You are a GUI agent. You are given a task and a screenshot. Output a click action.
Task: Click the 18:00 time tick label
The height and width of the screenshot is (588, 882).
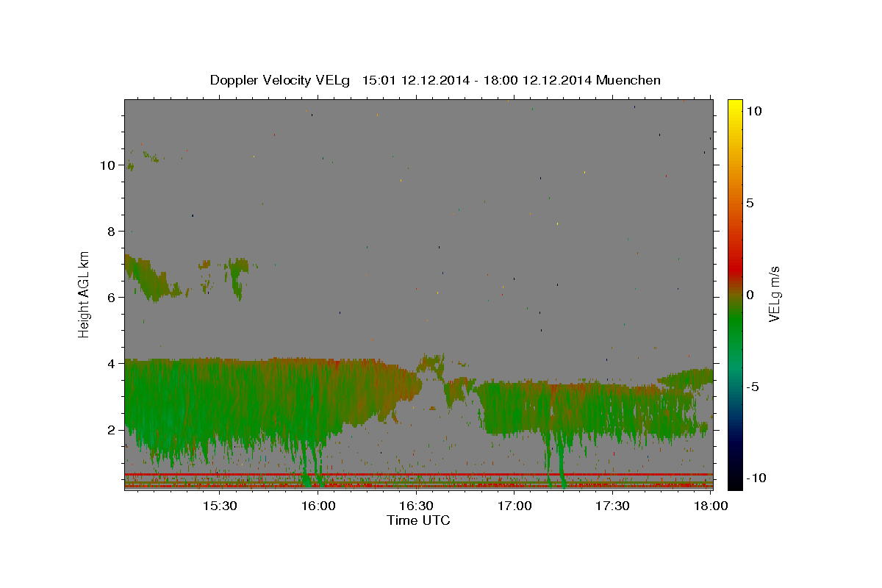[x=711, y=506]
